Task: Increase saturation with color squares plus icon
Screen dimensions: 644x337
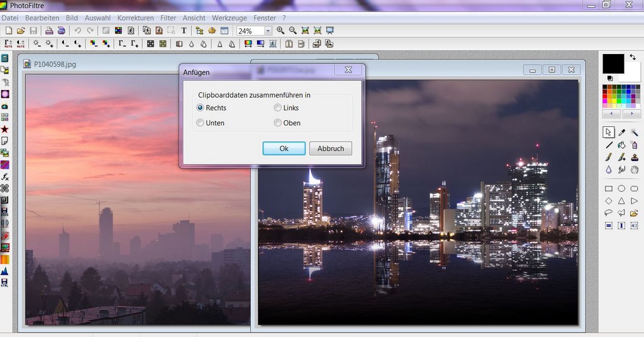Action: pyautogui.click(x=106, y=43)
